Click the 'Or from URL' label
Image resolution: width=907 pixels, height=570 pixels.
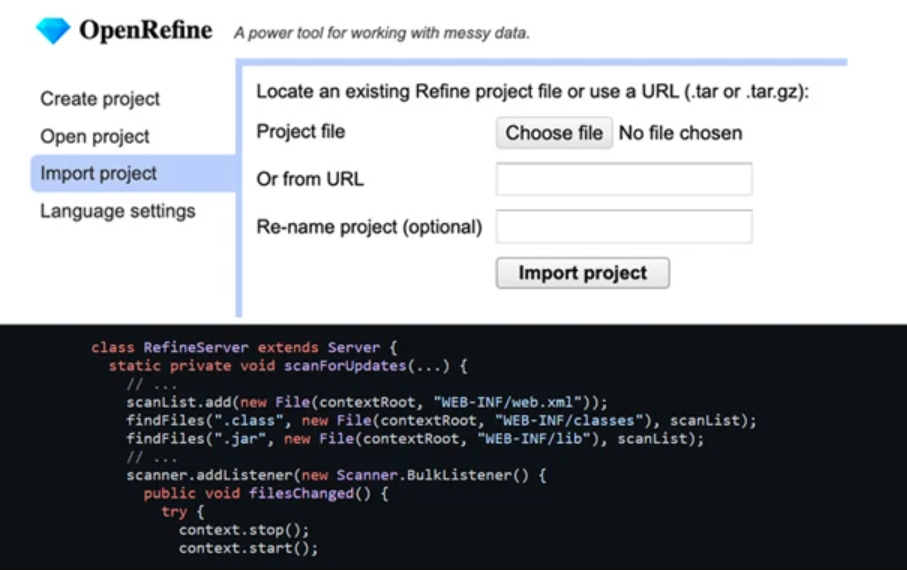(310, 180)
